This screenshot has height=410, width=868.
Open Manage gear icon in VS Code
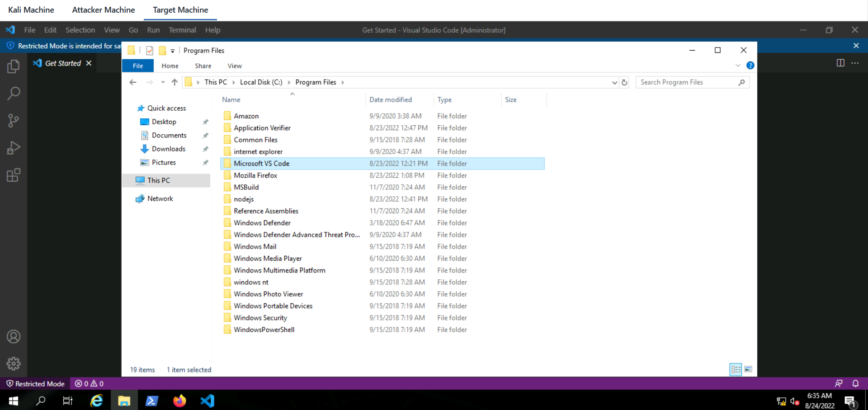click(x=14, y=363)
